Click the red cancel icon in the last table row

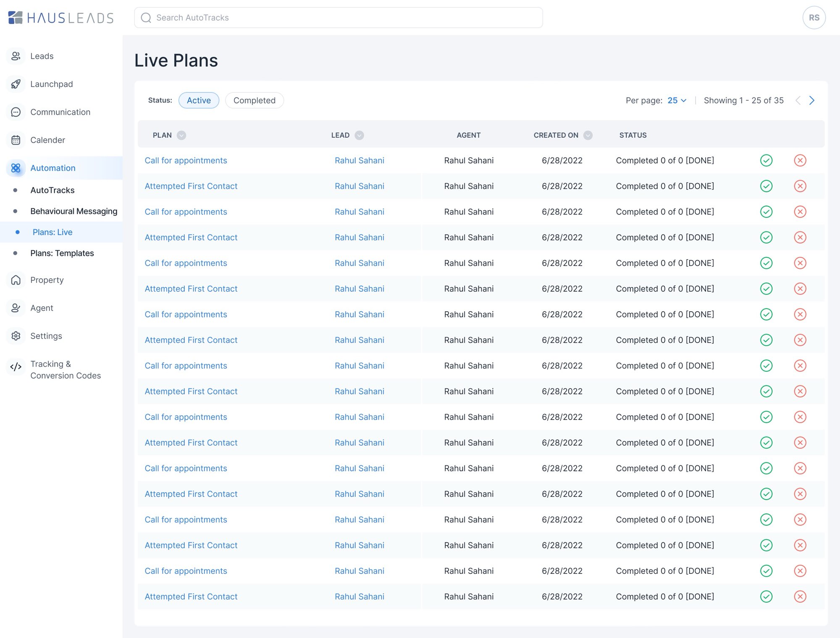click(x=800, y=596)
